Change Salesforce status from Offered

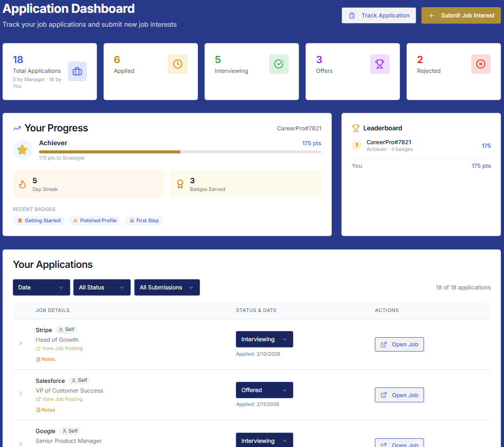(265, 390)
